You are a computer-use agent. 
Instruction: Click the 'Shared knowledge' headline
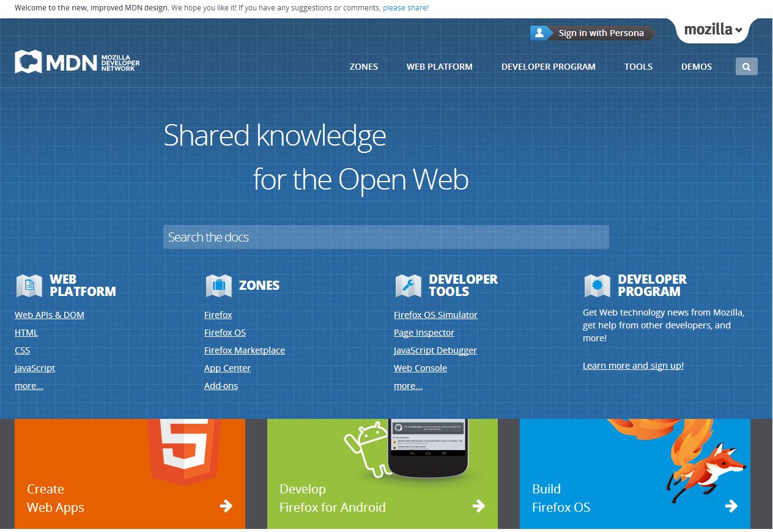pos(275,136)
